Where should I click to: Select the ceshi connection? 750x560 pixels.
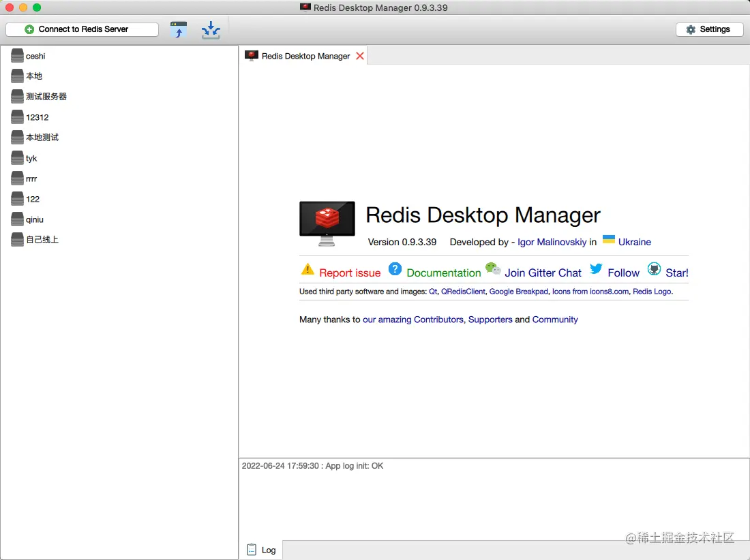[x=35, y=56]
